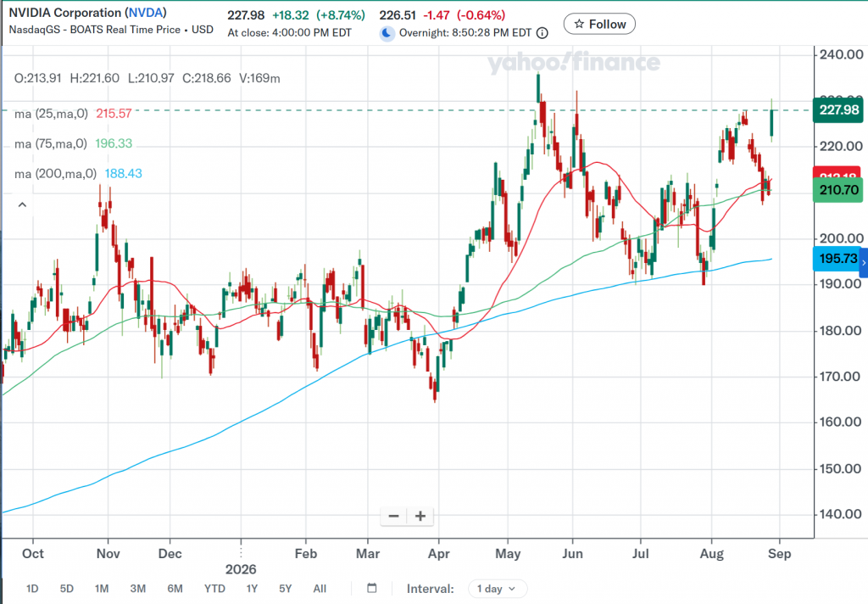Click the overnight moon icon
The width and height of the screenshot is (868, 604).
point(387,34)
